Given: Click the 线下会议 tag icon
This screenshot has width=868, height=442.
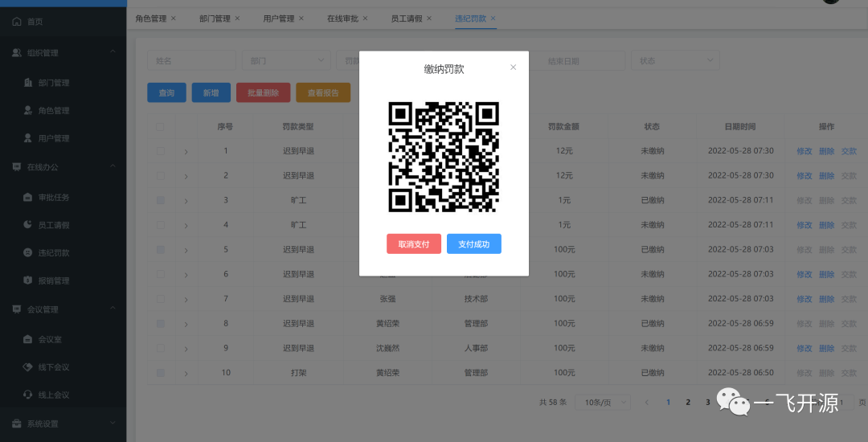Looking at the screenshot, I should 28,366.
